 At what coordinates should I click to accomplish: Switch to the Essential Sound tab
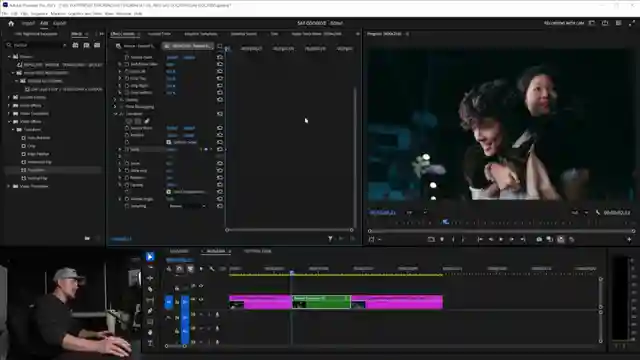244,34
